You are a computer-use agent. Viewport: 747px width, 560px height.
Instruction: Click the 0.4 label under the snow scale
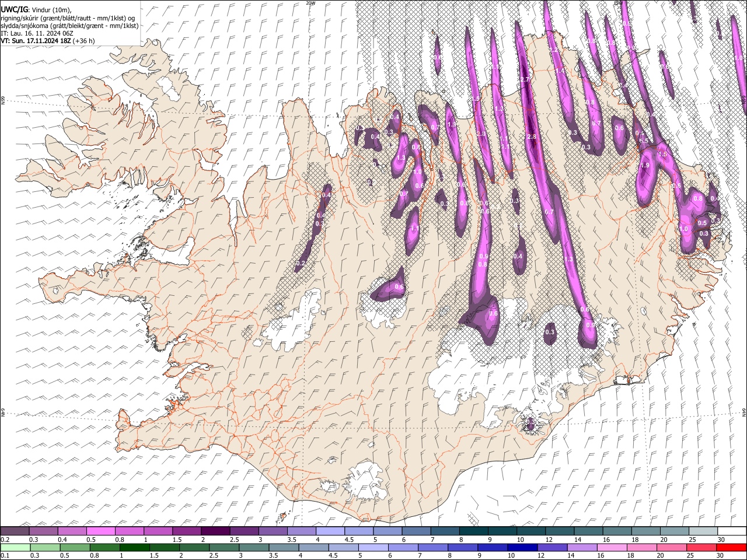[62, 539]
